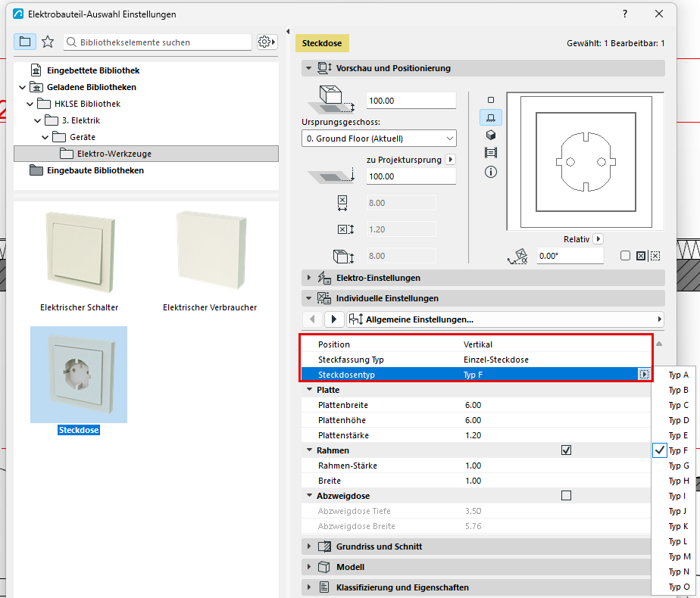Enable the Abzweigdose checkbox

(566, 496)
